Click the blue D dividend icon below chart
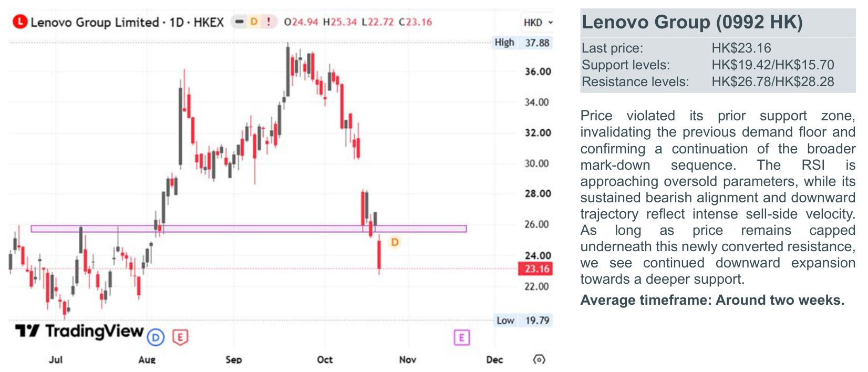This screenshot has height=372, width=868. pos(156,337)
